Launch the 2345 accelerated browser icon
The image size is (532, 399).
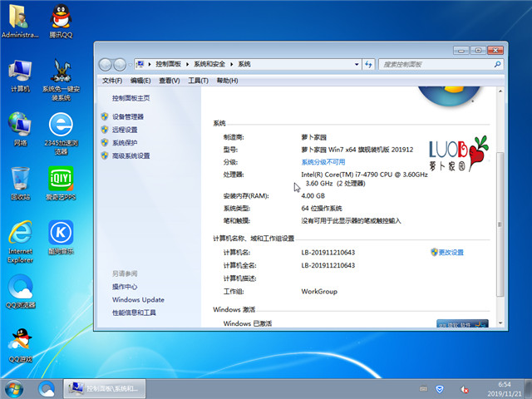coord(61,134)
